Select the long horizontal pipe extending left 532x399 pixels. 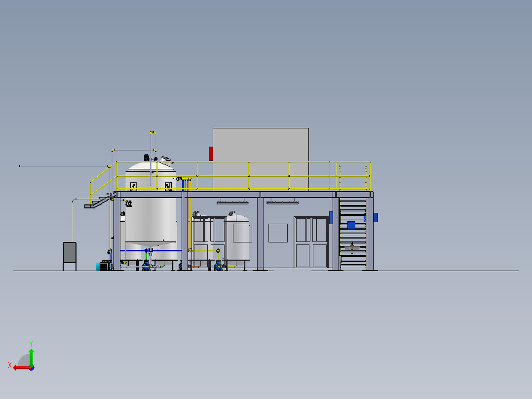tap(64, 166)
